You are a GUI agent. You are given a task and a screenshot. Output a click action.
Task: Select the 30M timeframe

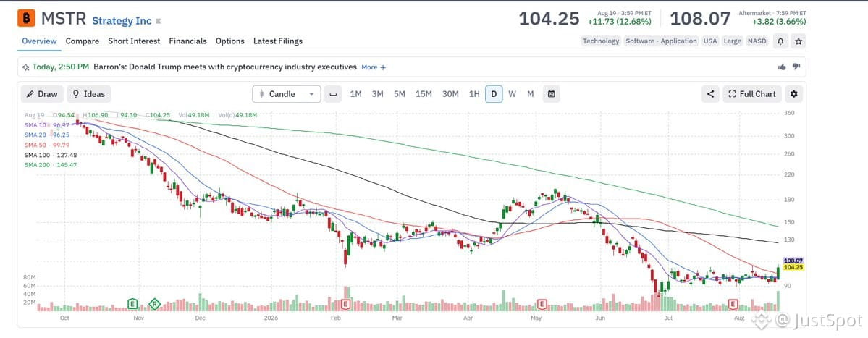coord(450,94)
